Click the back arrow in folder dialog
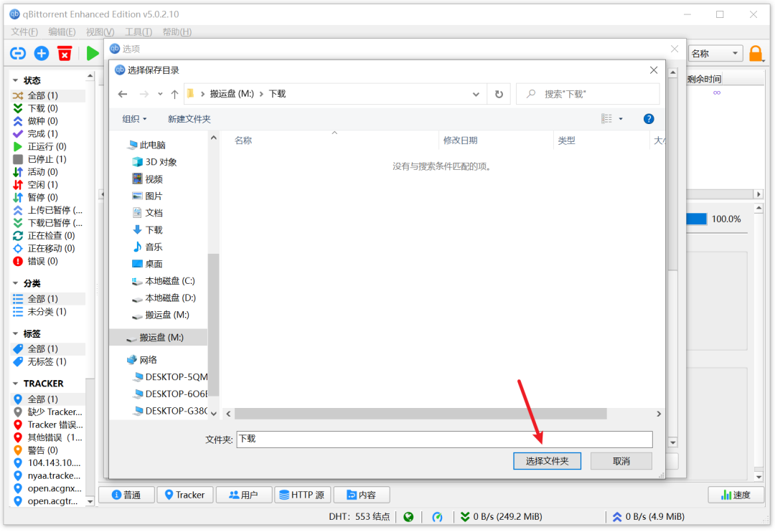 (123, 94)
